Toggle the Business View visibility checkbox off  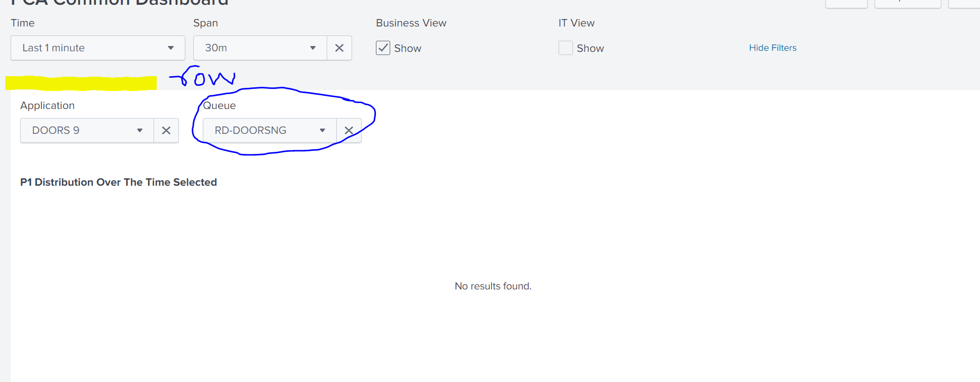[382, 48]
